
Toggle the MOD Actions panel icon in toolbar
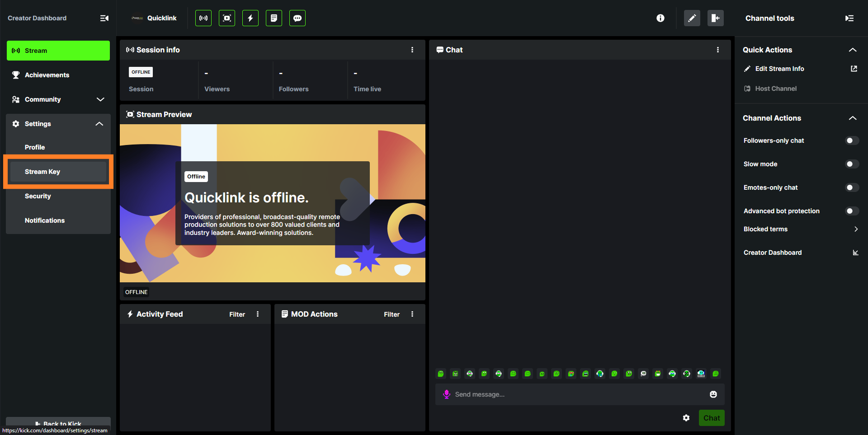click(x=274, y=18)
